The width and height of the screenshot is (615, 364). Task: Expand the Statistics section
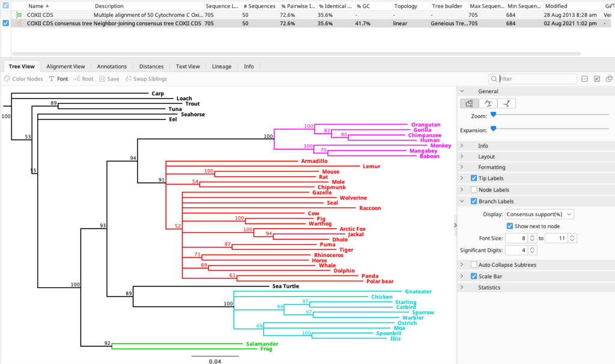pyautogui.click(x=489, y=288)
